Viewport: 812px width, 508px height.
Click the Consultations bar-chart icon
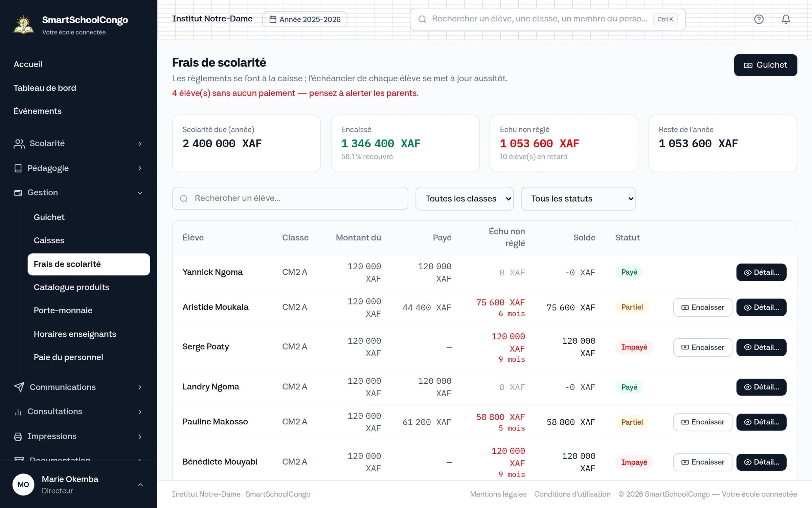tap(18, 412)
